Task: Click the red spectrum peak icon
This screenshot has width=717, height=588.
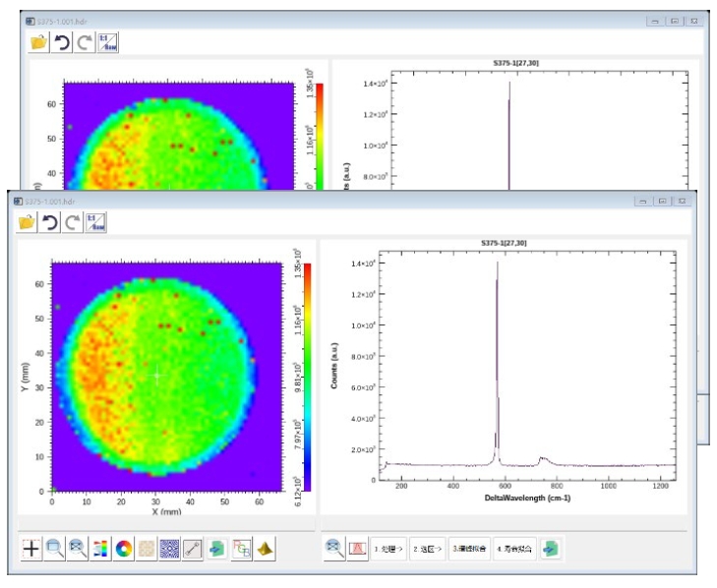Action: click(357, 548)
